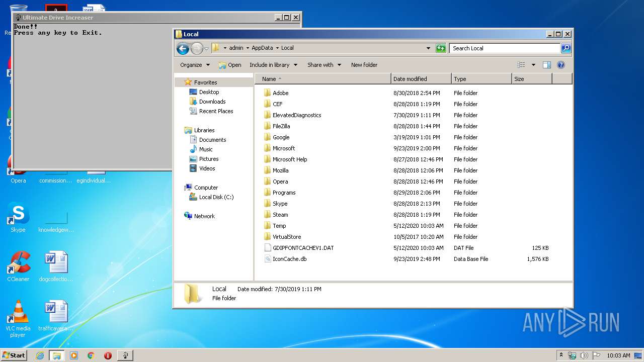Screen dimensions: 644x362
Task: Select Music library
Action: coord(206,149)
